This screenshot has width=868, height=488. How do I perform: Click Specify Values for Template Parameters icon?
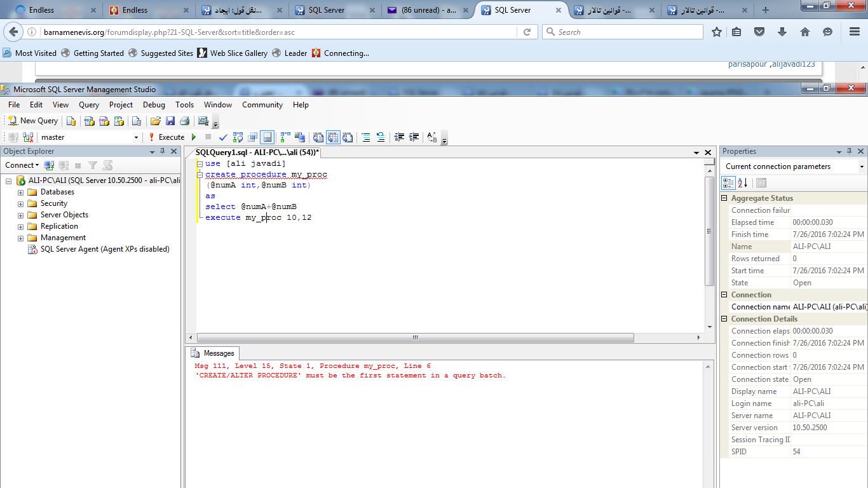point(432,137)
